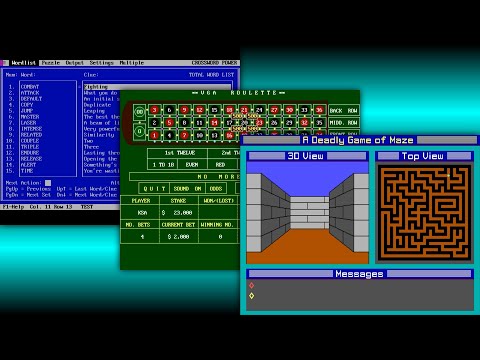The image size is (480, 360).
Task: Click the Next Action input box
Action: pyautogui.click(x=48, y=183)
